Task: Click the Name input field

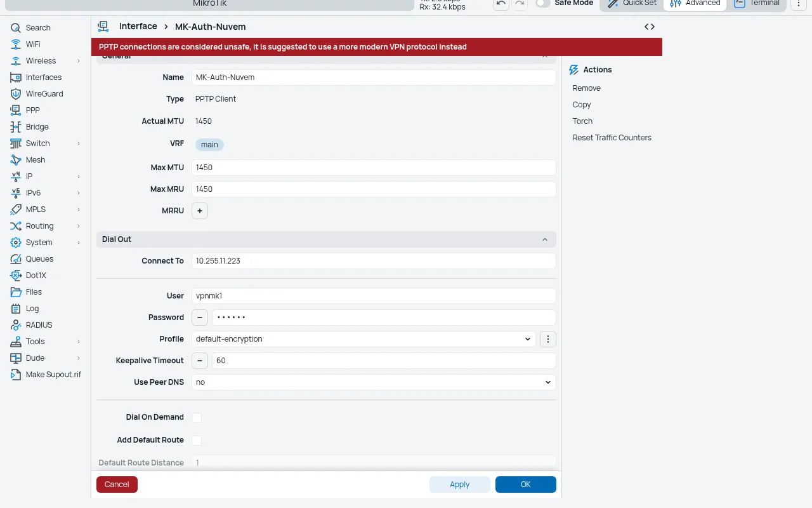Action: (374, 77)
